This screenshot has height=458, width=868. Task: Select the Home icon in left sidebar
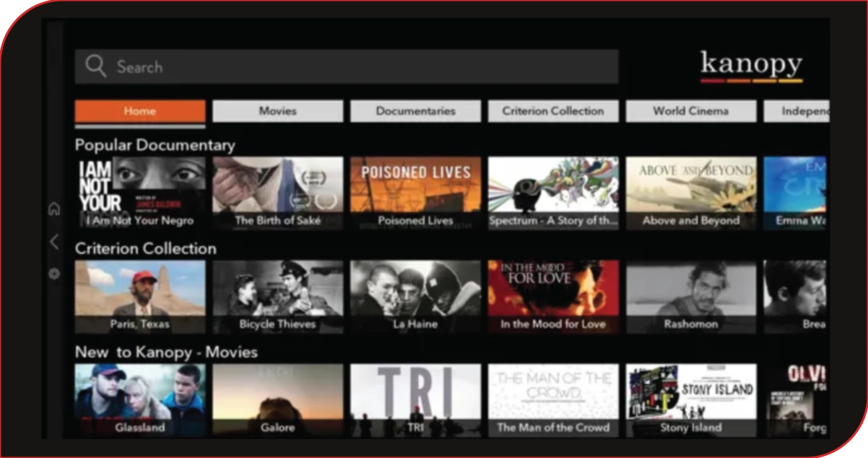(x=54, y=209)
